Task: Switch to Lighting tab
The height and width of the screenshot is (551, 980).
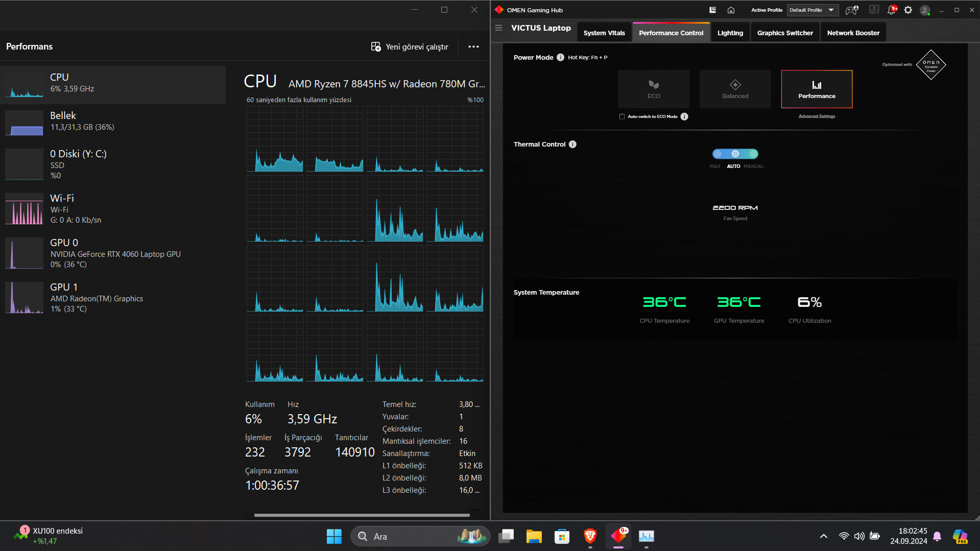Action: tap(730, 33)
